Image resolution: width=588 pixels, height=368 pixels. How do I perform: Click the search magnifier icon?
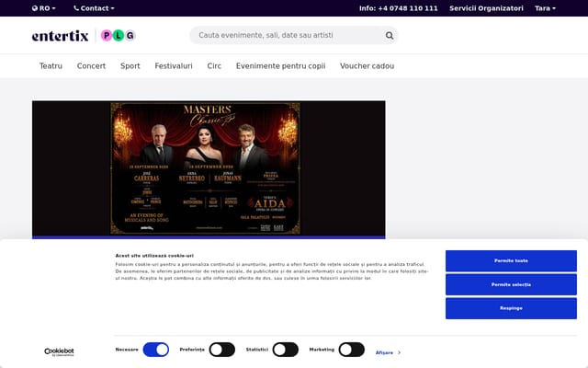pyautogui.click(x=390, y=35)
